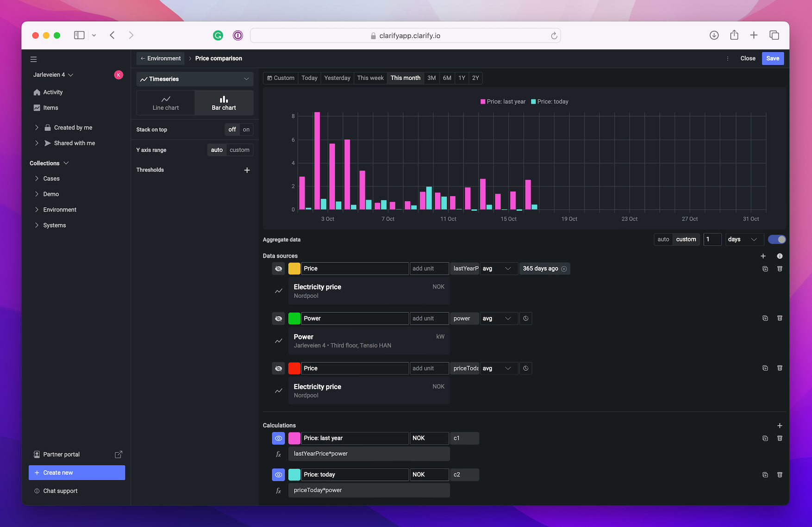Toggle the aggregate data switch
812x527 pixels.
pos(777,239)
